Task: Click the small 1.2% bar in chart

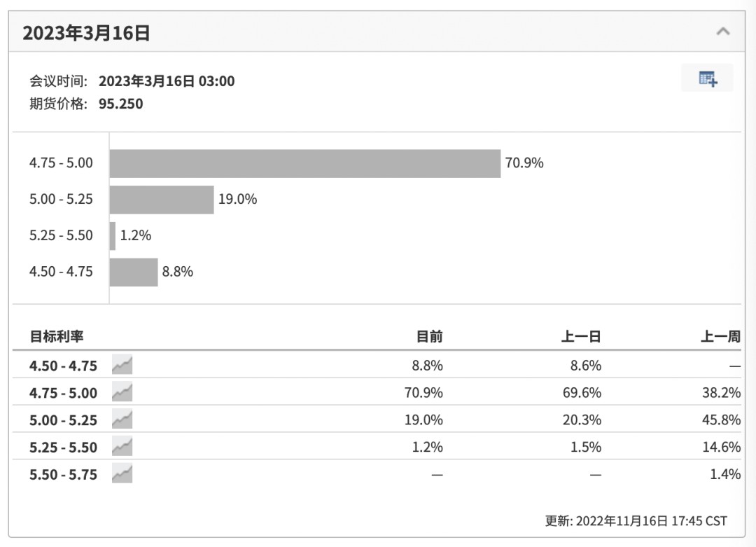Action: tap(113, 236)
